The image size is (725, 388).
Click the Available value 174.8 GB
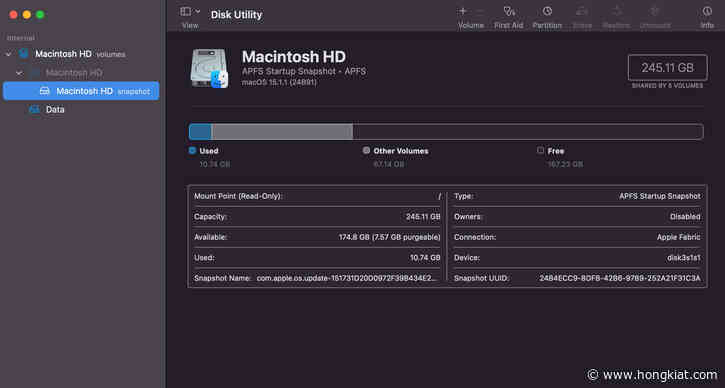pyautogui.click(x=389, y=237)
